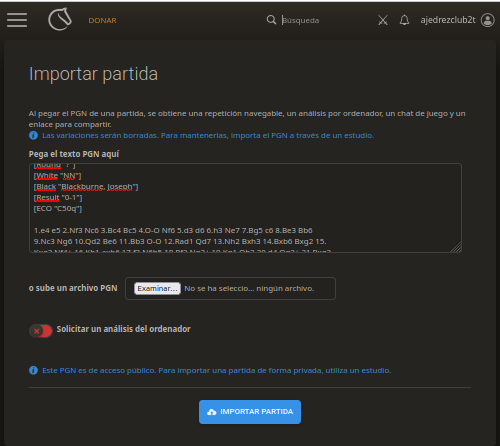Click info icon beside public PGN notice
This screenshot has height=446, width=500.
click(33, 370)
